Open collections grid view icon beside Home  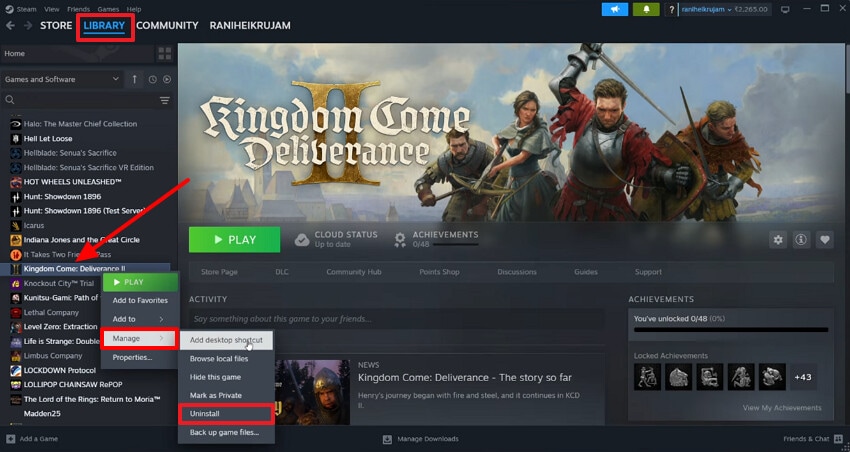pyautogui.click(x=165, y=54)
